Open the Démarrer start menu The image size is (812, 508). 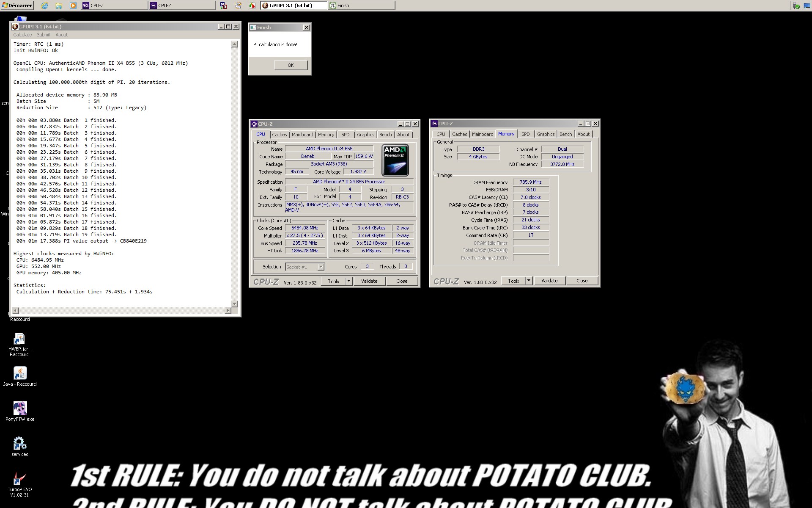pos(17,6)
